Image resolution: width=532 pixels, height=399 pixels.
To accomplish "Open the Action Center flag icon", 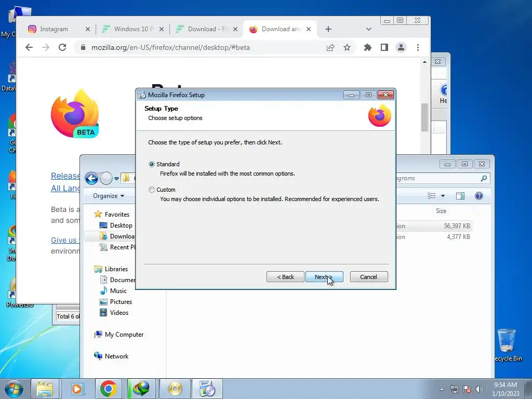I will (x=467, y=390).
